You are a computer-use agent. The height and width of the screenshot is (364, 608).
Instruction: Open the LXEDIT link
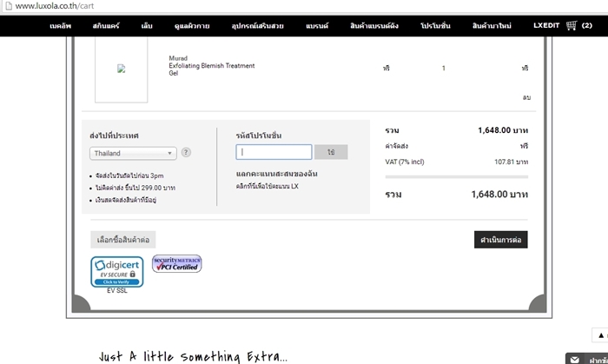[546, 25]
